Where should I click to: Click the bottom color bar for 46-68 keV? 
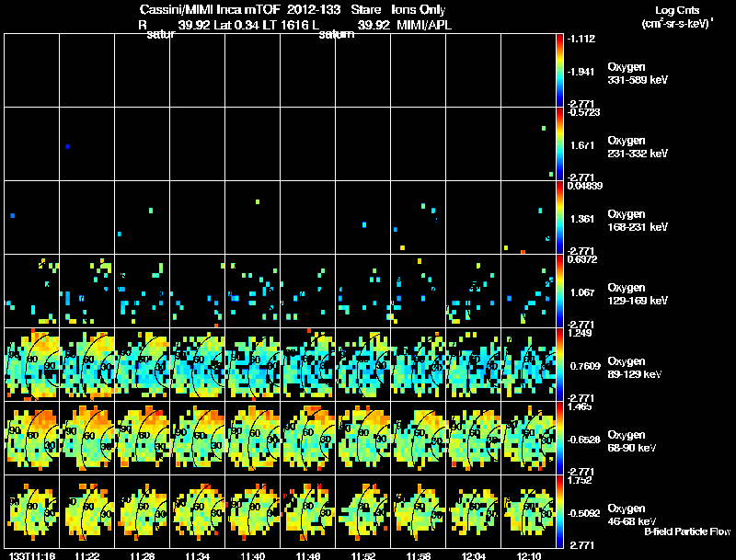pos(559,511)
